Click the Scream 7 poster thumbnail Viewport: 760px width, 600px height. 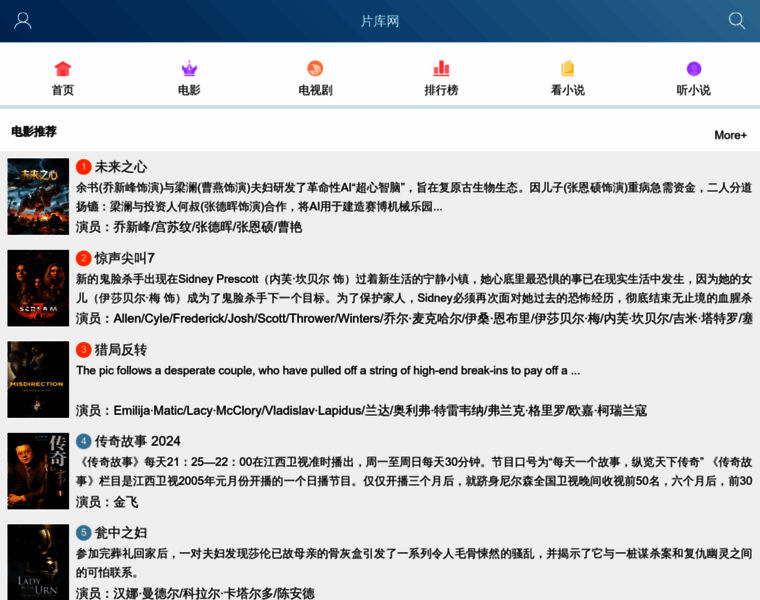click(x=38, y=288)
